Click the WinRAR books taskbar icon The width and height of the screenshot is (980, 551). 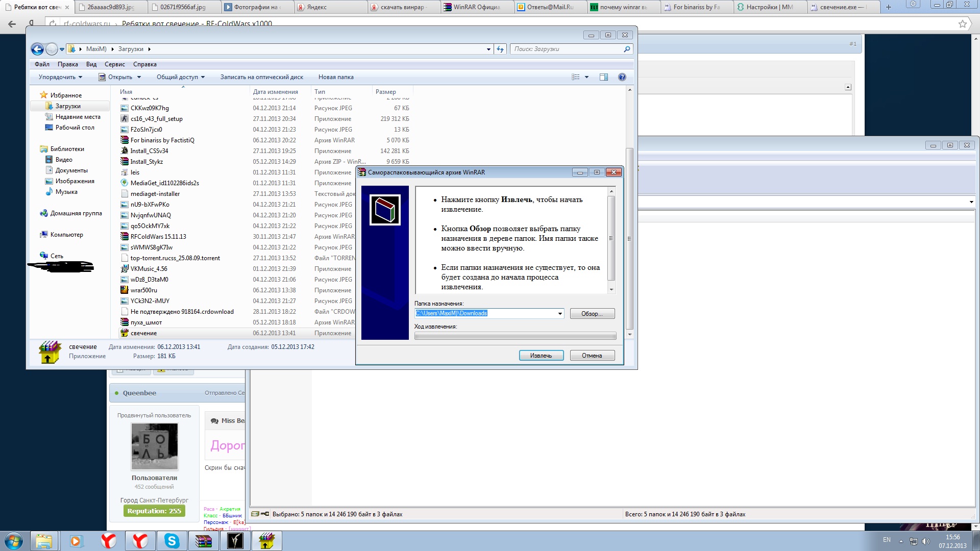pos(203,541)
